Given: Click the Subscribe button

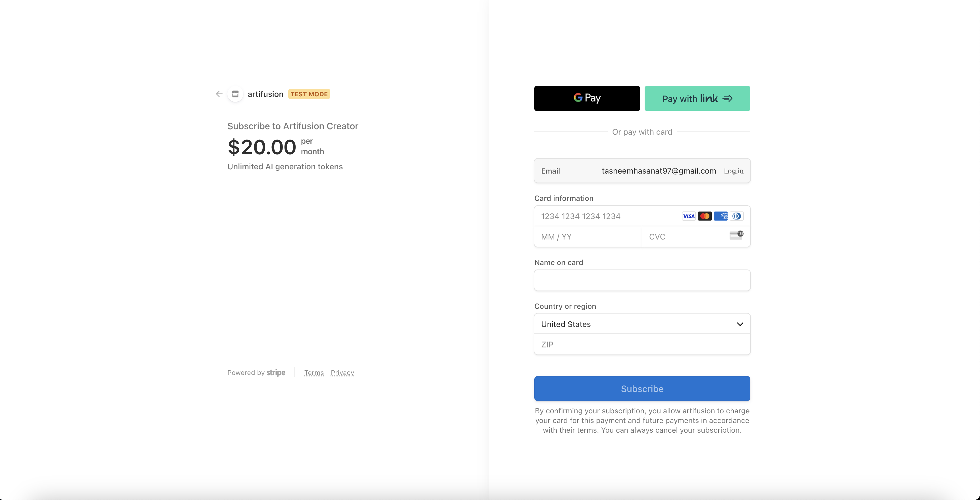Looking at the screenshot, I should (x=642, y=389).
